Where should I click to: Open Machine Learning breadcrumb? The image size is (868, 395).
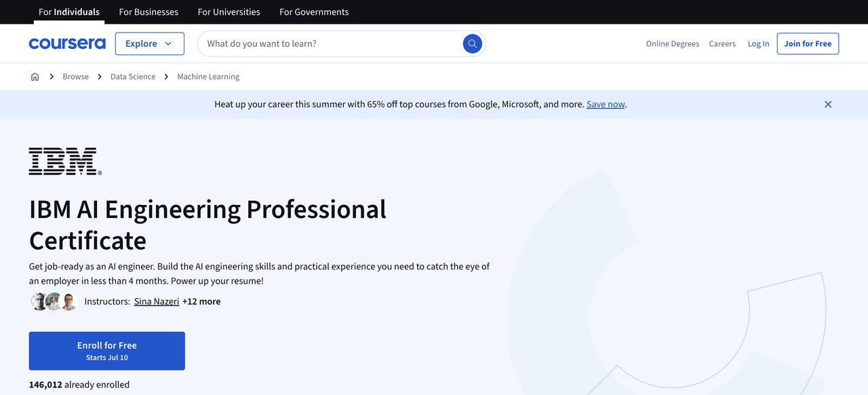coord(208,77)
